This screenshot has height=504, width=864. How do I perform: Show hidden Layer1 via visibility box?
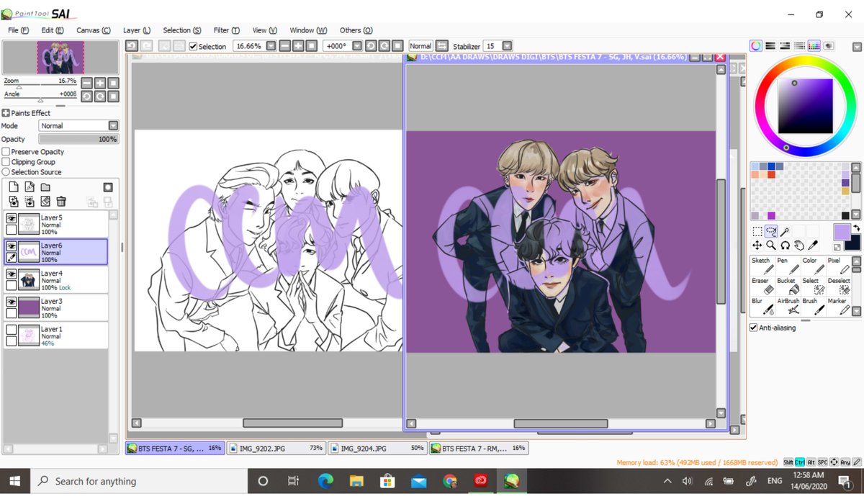[12, 329]
